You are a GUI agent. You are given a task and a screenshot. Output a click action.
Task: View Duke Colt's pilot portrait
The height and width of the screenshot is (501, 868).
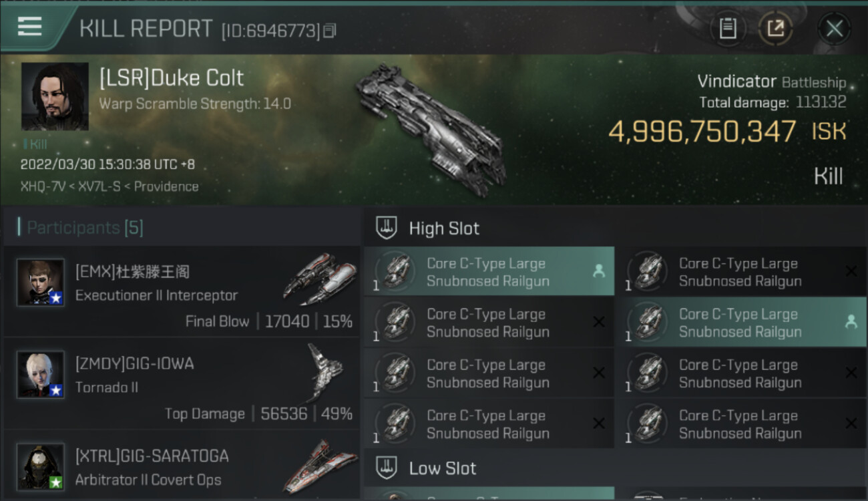55,96
